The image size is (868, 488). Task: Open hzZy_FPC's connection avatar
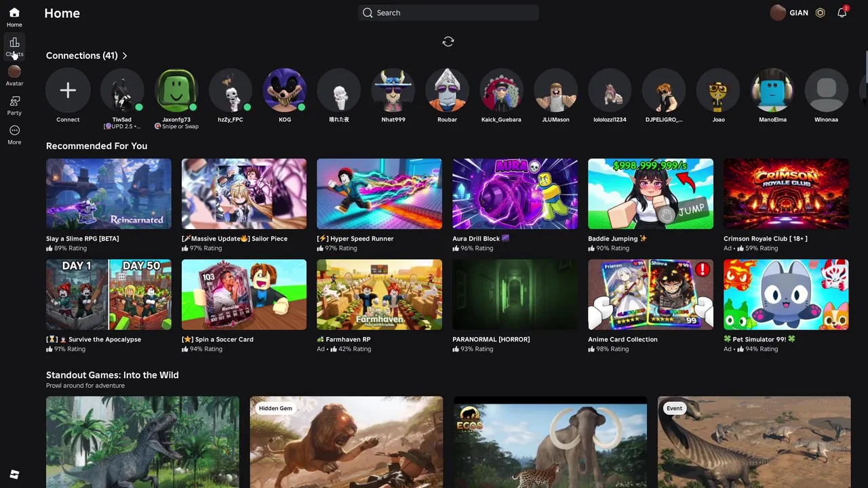tap(231, 90)
